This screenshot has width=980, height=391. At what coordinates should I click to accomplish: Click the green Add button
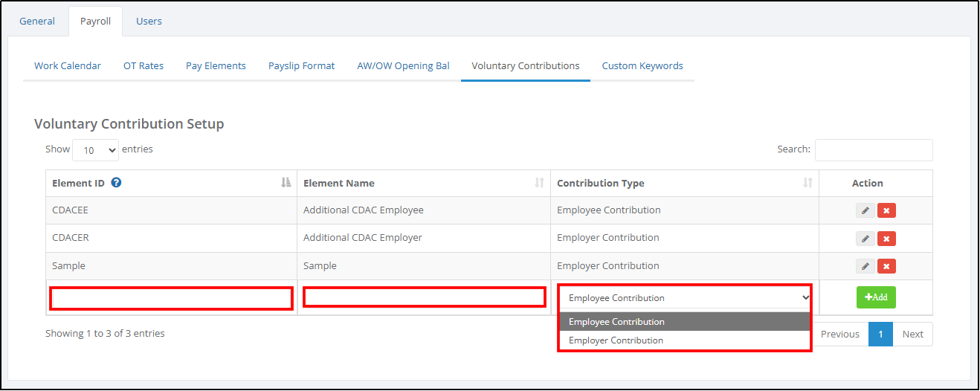pos(876,297)
